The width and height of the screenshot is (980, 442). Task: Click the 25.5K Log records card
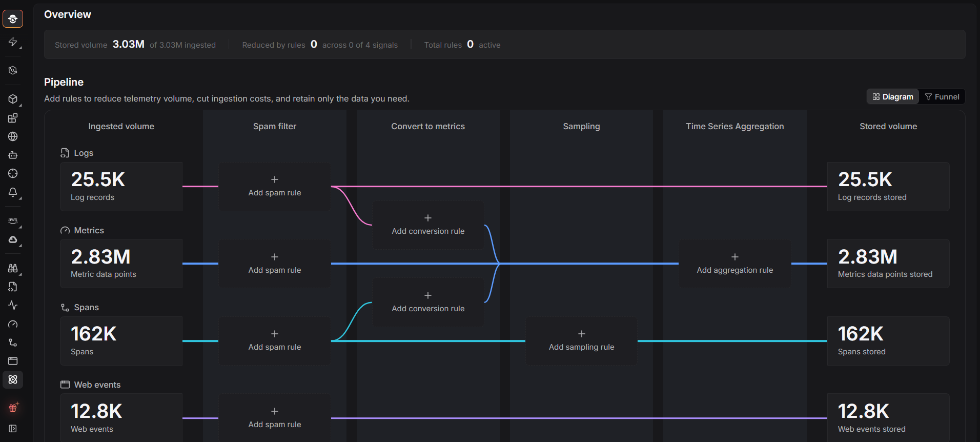pos(121,187)
